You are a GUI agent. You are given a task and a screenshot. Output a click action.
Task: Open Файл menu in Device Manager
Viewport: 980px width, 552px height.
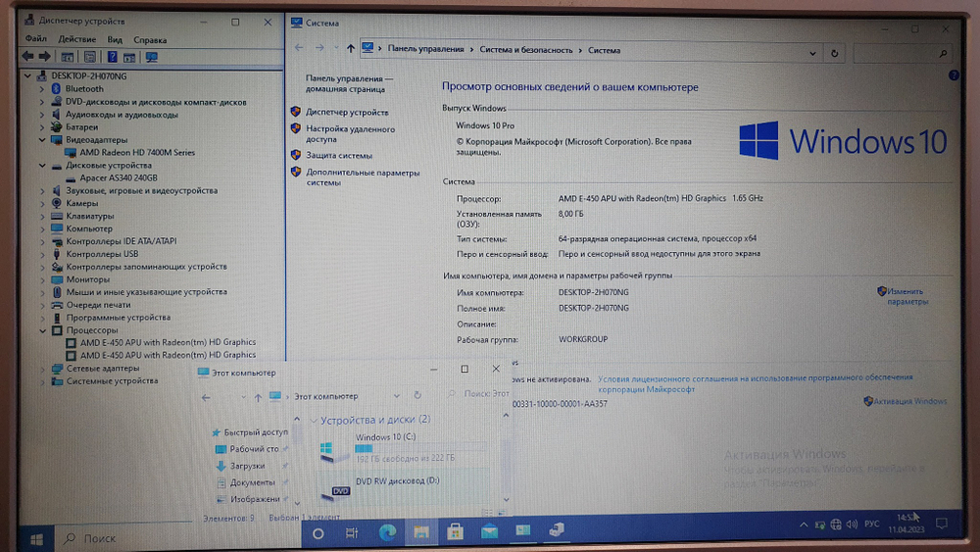click(x=35, y=39)
